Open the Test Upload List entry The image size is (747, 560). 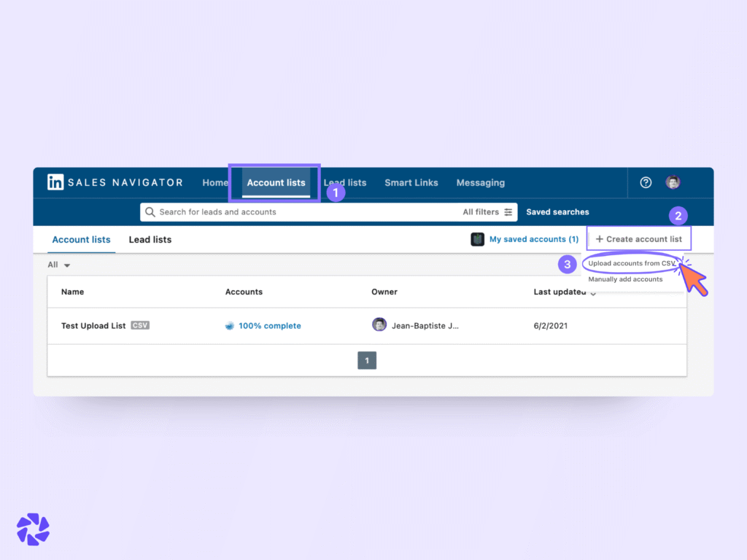point(93,325)
